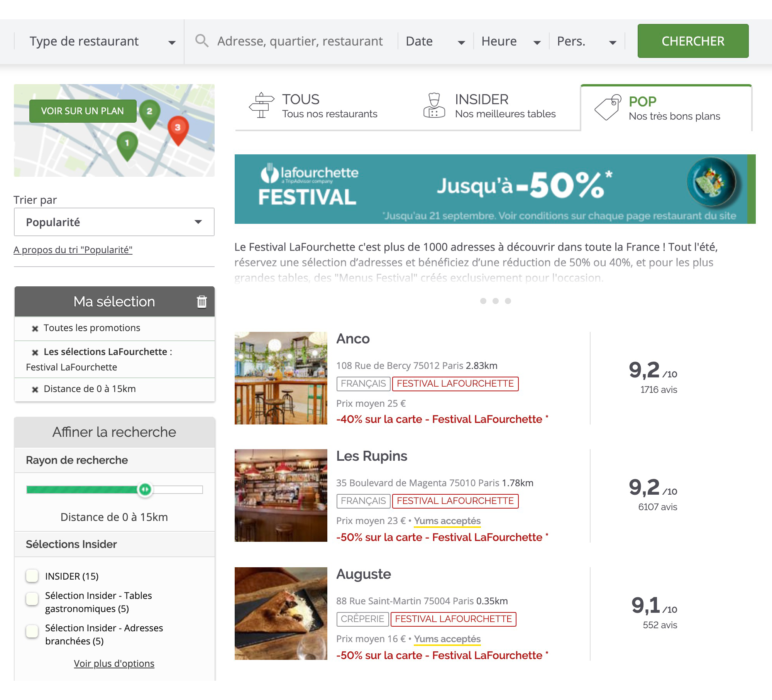
Task: Remove the Toutes les promotions filter
Action: click(35, 328)
